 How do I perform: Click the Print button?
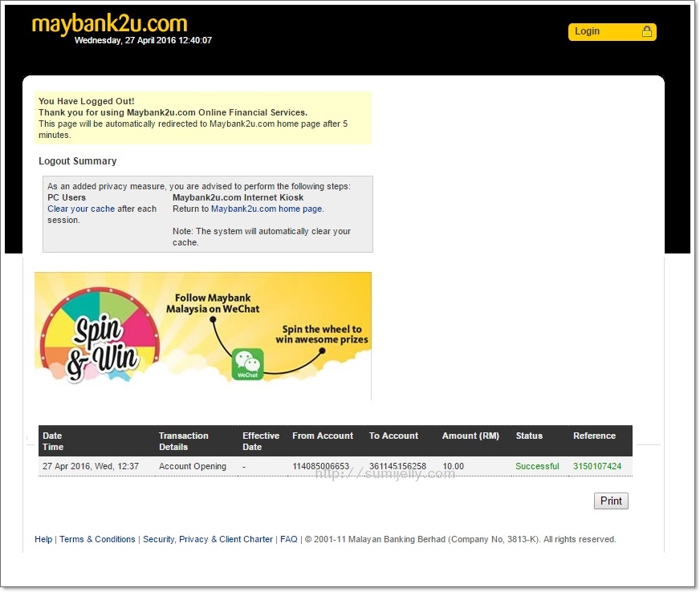(611, 501)
